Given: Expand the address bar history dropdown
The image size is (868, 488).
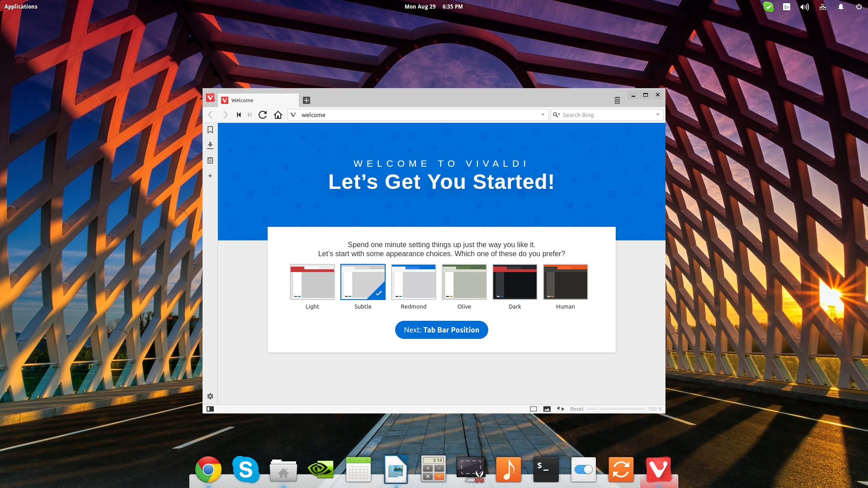Looking at the screenshot, I should pos(543,115).
